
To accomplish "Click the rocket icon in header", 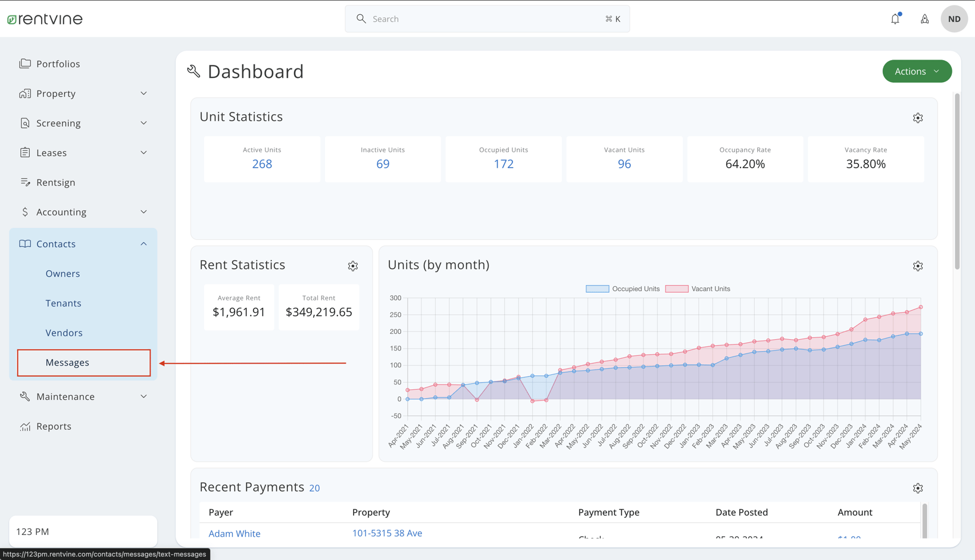I will (x=924, y=19).
